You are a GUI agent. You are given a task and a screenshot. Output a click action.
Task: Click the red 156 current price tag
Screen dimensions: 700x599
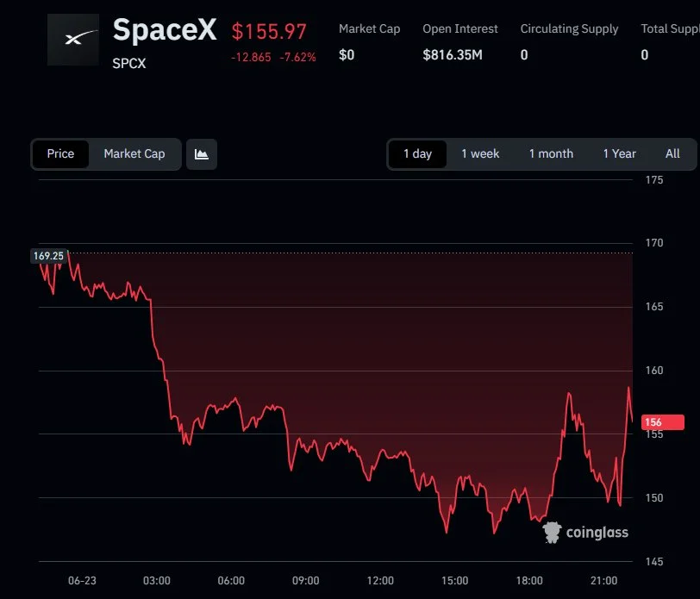(x=662, y=422)
